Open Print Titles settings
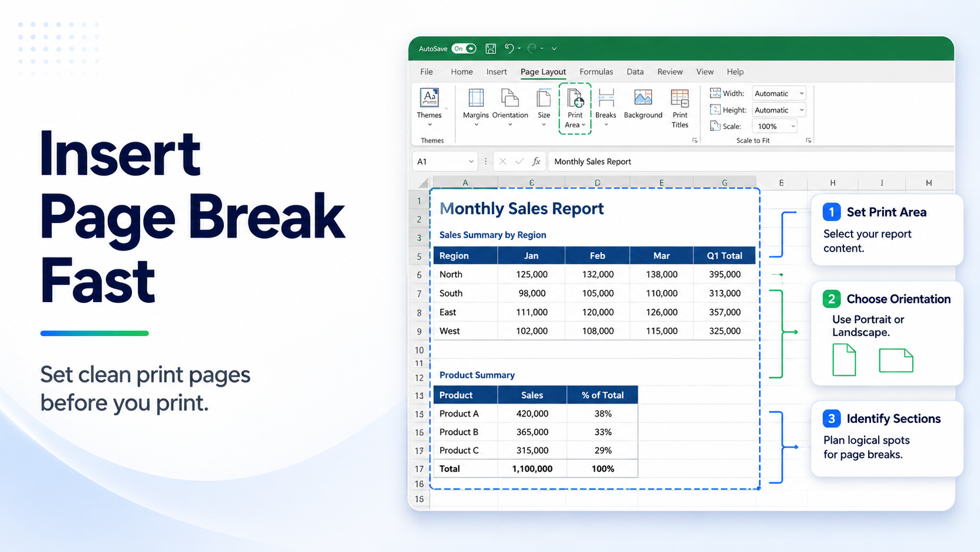The width and height of the screenshot is (980, 552). click(x=680, y=109)
